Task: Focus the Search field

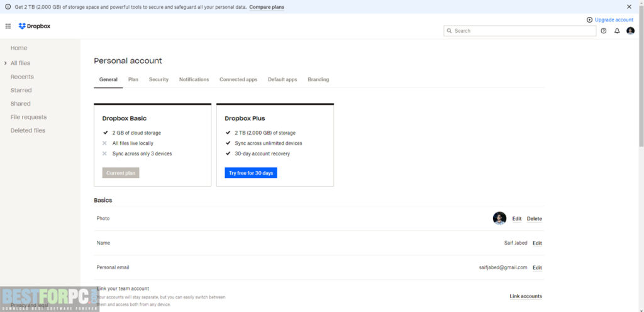Action: pyautogui.click(x=520, y=31)
